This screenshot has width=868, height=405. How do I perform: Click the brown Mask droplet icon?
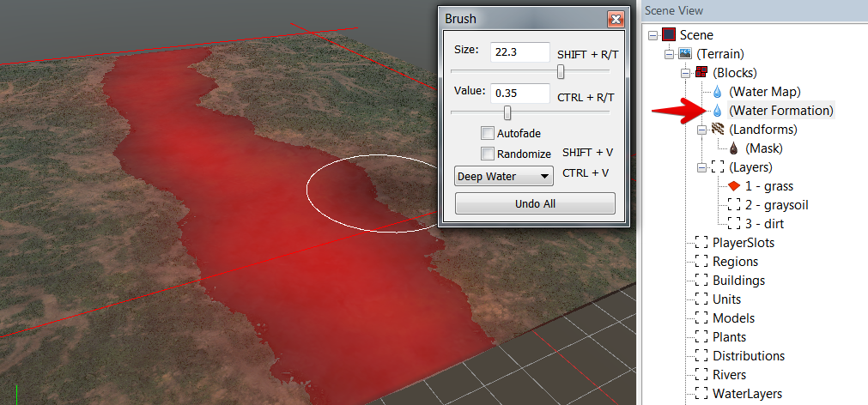pyautogui.click(x=734, y=148)
